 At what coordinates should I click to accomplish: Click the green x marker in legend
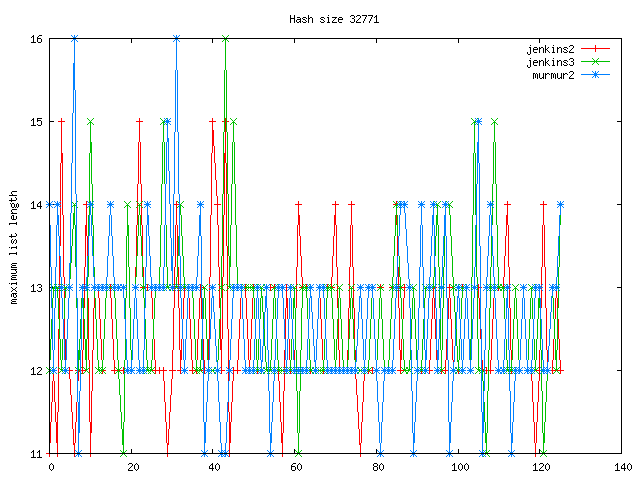[597, 62]
